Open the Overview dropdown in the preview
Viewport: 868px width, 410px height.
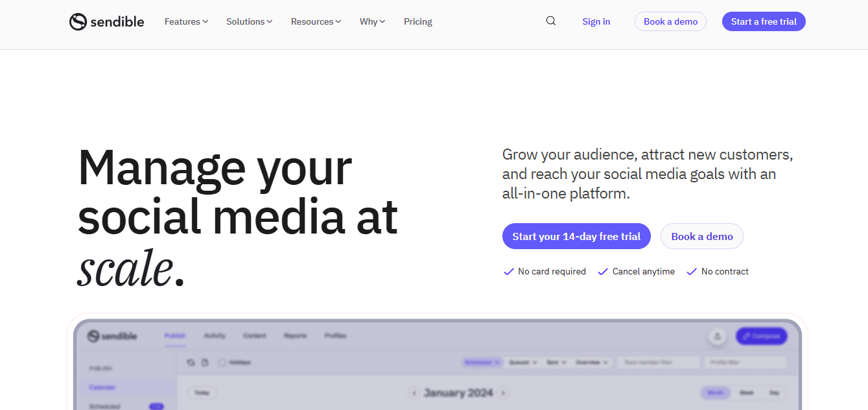592,363
